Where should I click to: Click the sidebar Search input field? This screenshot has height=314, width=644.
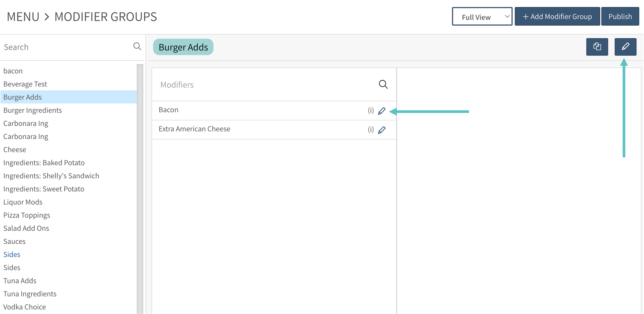coord(65,47)
